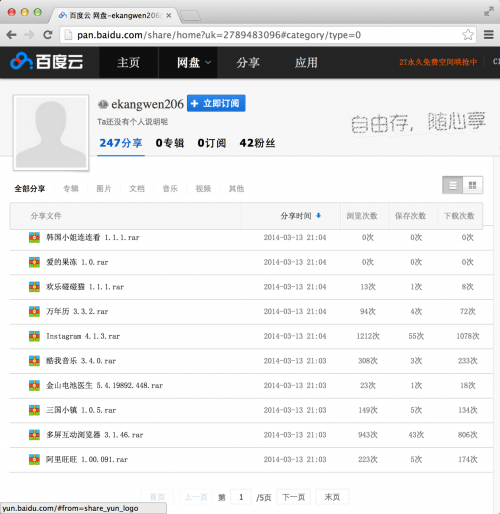Open the 分享 navigation item

point(248,62)
